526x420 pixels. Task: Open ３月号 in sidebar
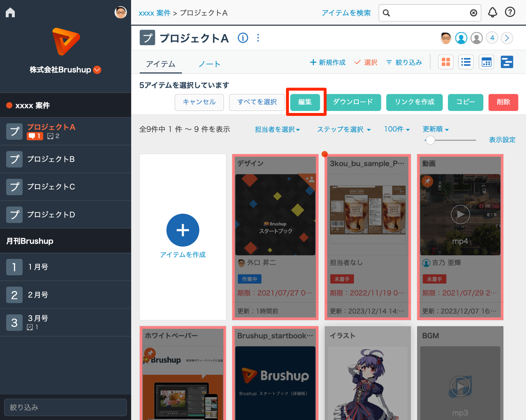[x=66, y=323]
